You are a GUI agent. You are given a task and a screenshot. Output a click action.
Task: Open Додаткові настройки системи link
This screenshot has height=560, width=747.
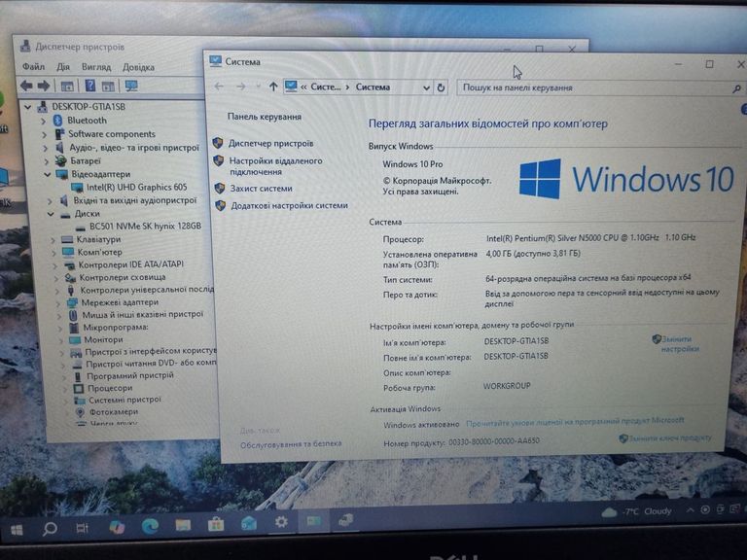pyautogui.click(x=289, y=206)
